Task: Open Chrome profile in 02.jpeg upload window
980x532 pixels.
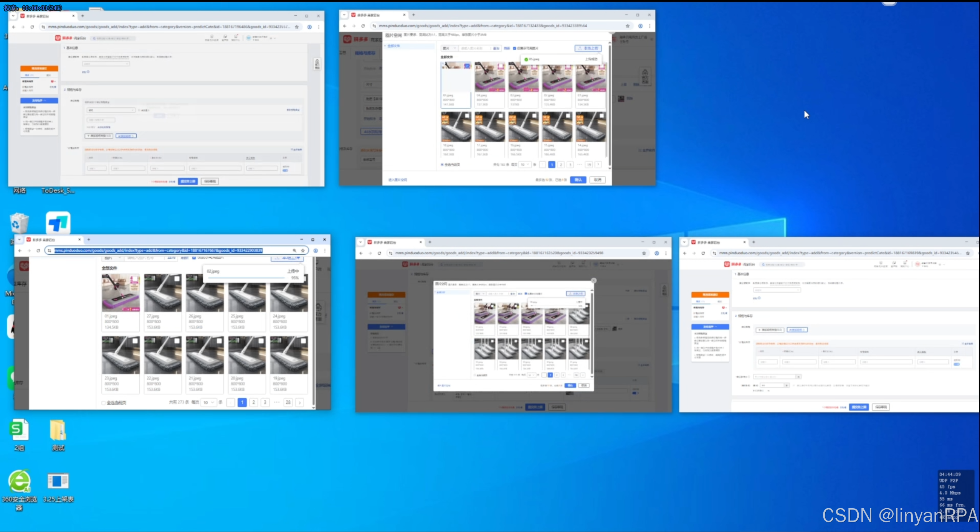Action: [316, 250]
